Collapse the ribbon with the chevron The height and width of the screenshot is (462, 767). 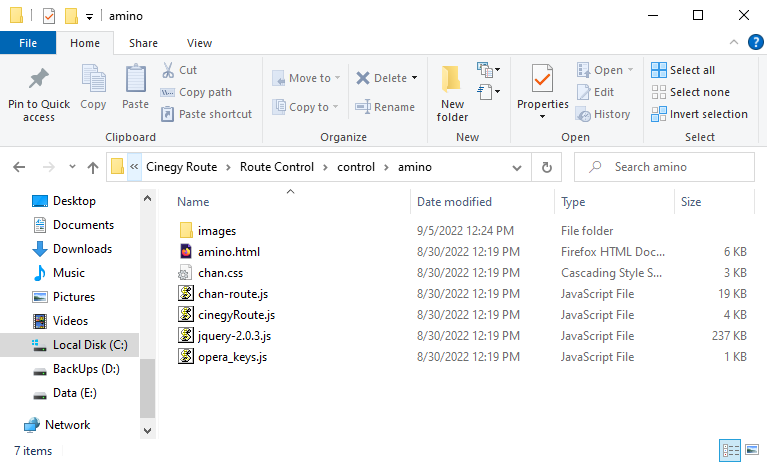coord(734,42)
